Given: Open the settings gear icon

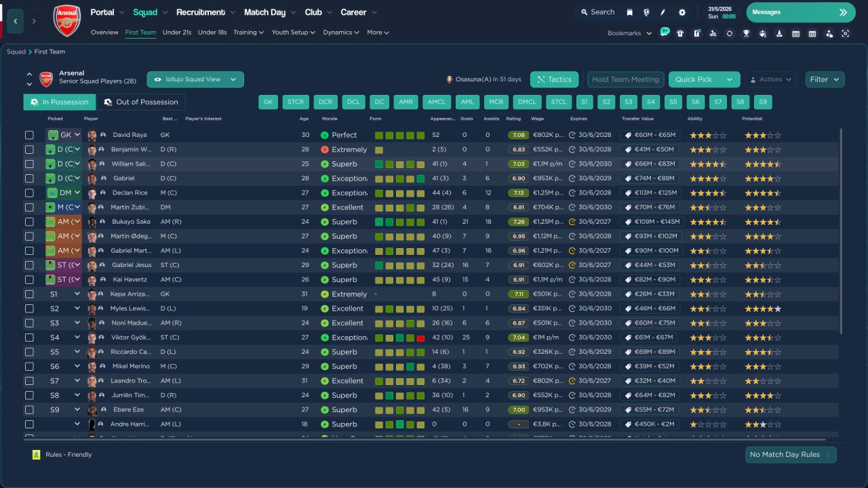Looking at the screenshot, I should point(682,12).
